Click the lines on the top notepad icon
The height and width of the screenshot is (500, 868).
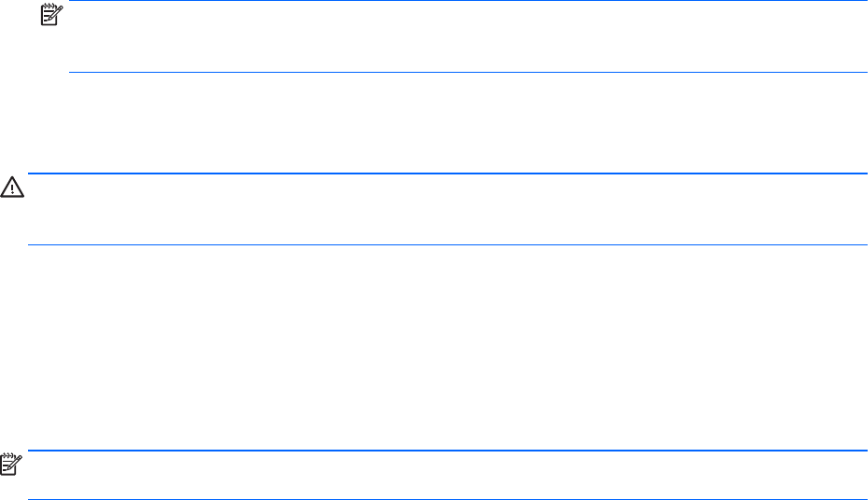[47, 16]
